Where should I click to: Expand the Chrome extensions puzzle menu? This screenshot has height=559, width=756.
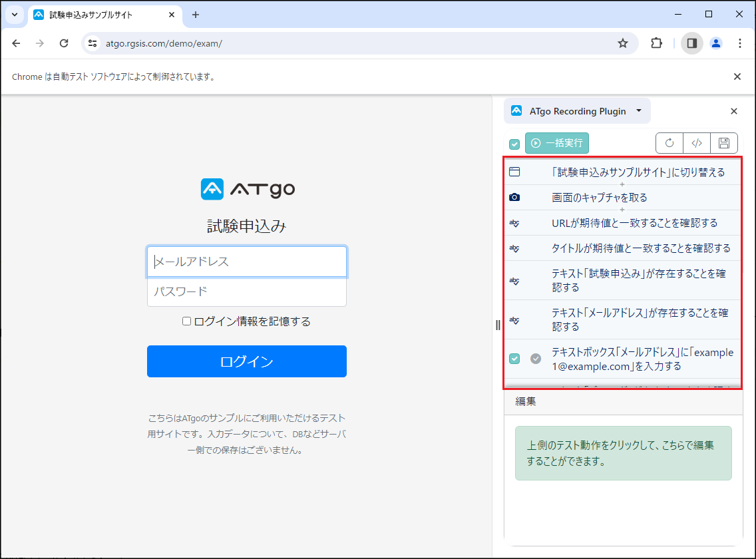(656, 43)
